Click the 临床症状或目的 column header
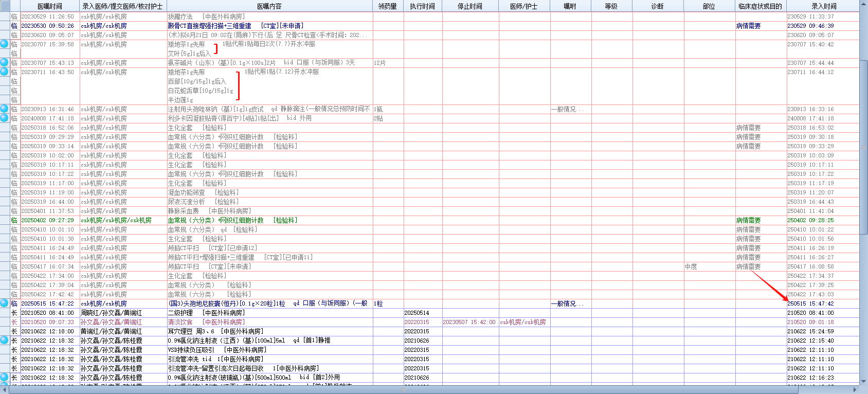The image size is (868, 394). click(761, 6)
